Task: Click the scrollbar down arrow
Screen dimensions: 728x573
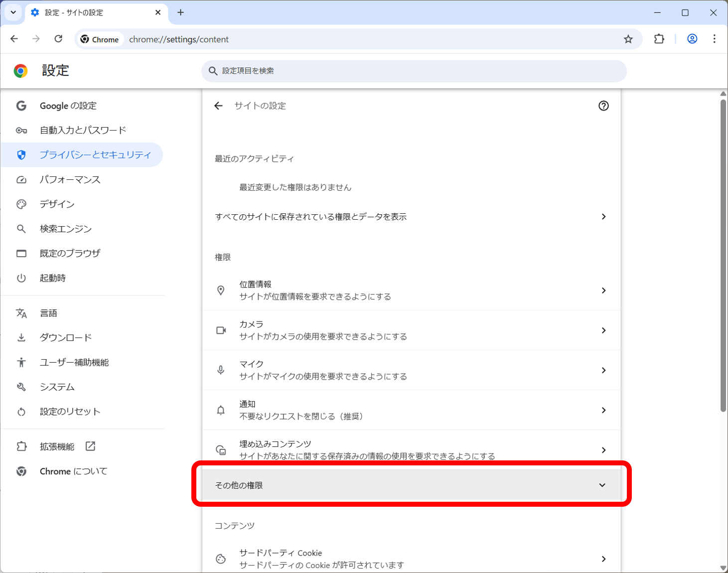Action: point(723,568)
